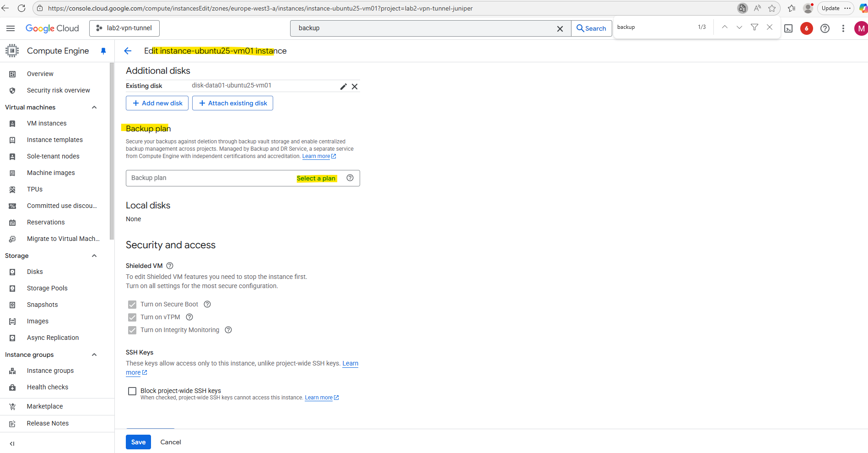Viewport: 868px width, 453px height.
Task: Collapse the Instance groups section
Action: coord(94,355)
